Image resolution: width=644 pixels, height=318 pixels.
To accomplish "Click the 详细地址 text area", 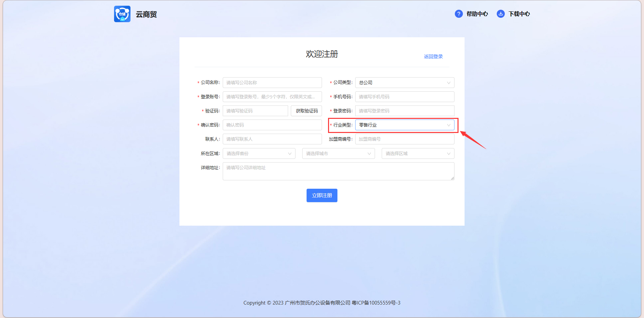I will click(x=338, y=171).
